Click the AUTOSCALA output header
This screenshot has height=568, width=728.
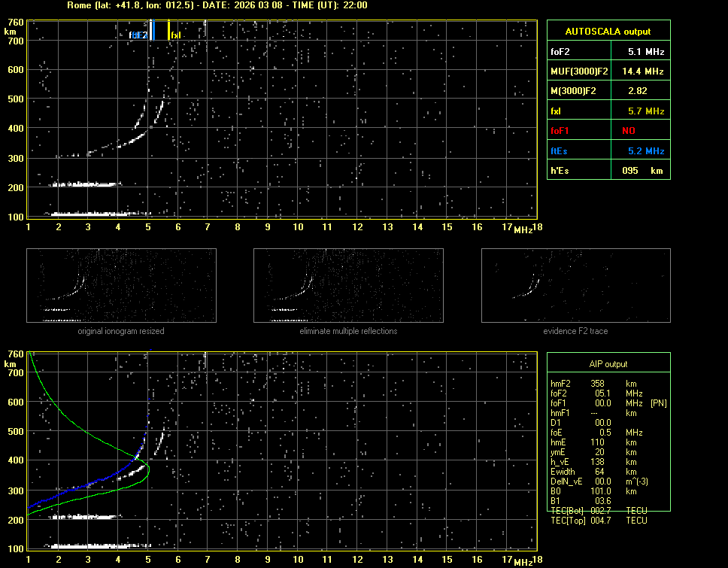608,32
